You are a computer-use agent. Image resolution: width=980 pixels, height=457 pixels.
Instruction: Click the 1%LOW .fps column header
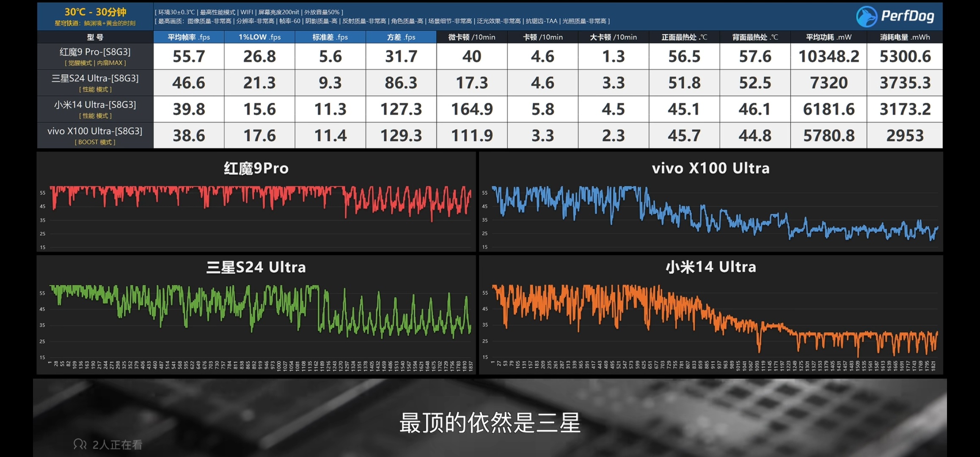tap(259, 37)
